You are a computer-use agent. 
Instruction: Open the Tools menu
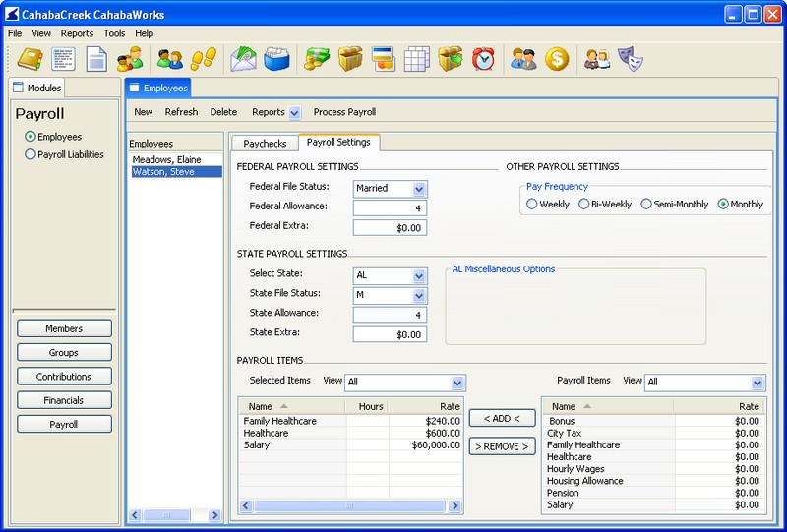(114, 33)
